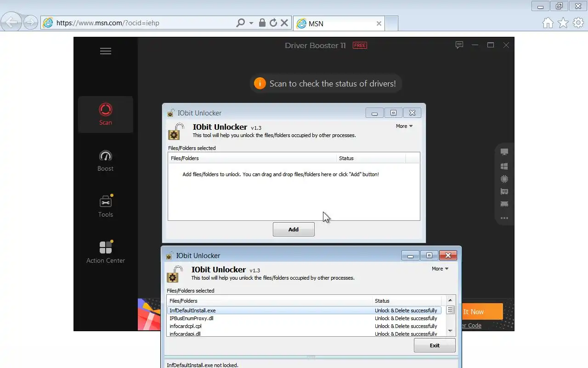Sort by Files/Folders column in upper Unlocker
Screen dimensions: 588x368
tap(252, 158)
